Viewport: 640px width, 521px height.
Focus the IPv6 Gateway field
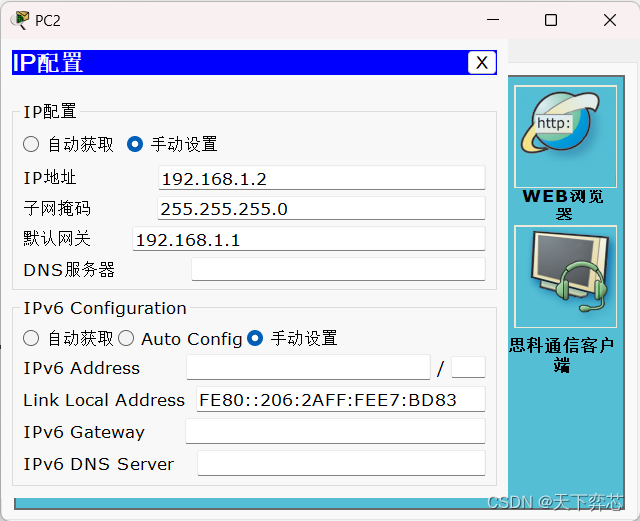coord(336,431)
